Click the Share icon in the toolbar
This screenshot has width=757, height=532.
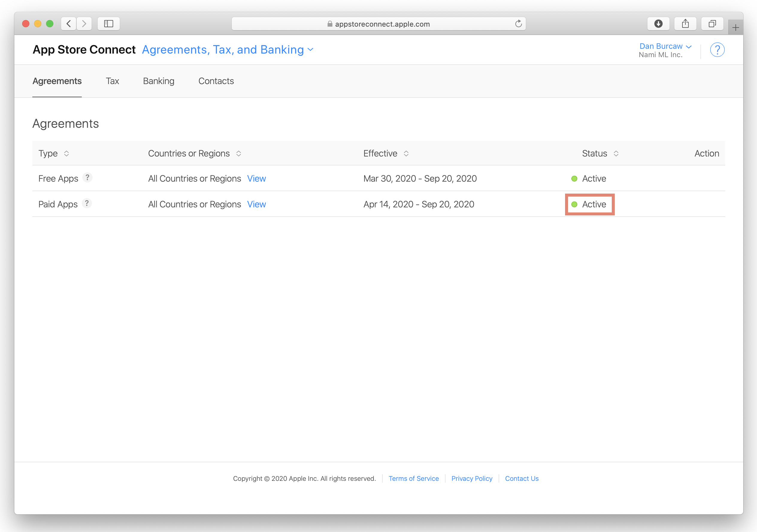685,24
